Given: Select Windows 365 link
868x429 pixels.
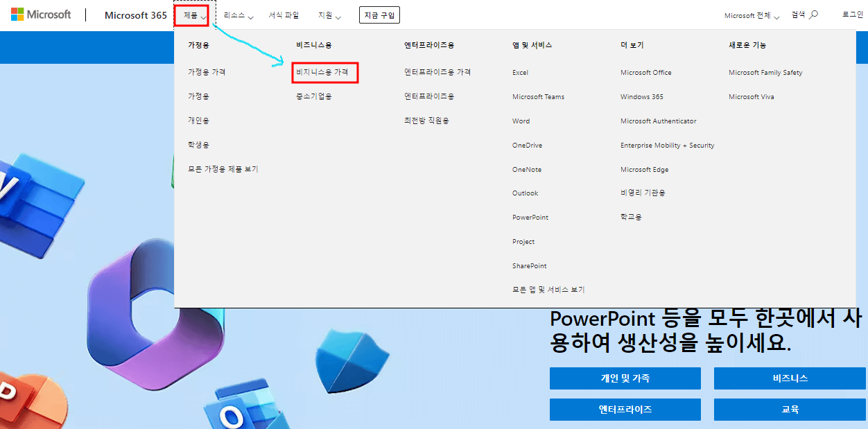Looking at the screenshot, I should pyautogui.click(x=642, y=96).
